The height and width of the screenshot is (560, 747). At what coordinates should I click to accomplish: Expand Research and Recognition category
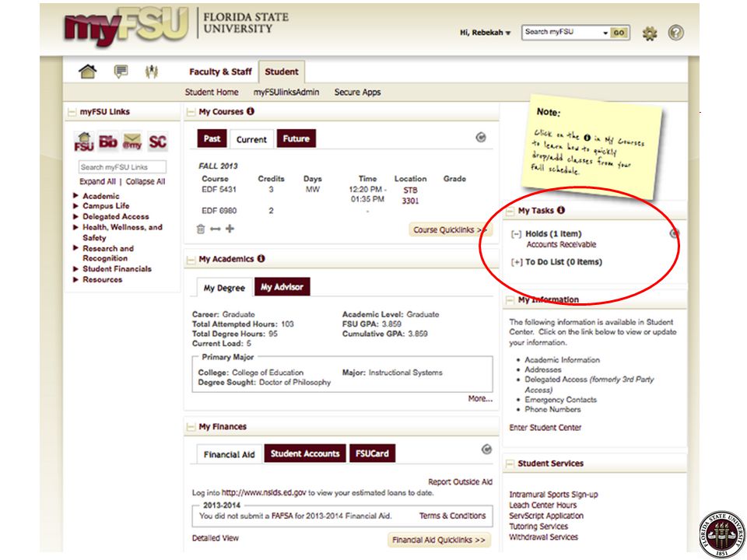tap(75, 247)
